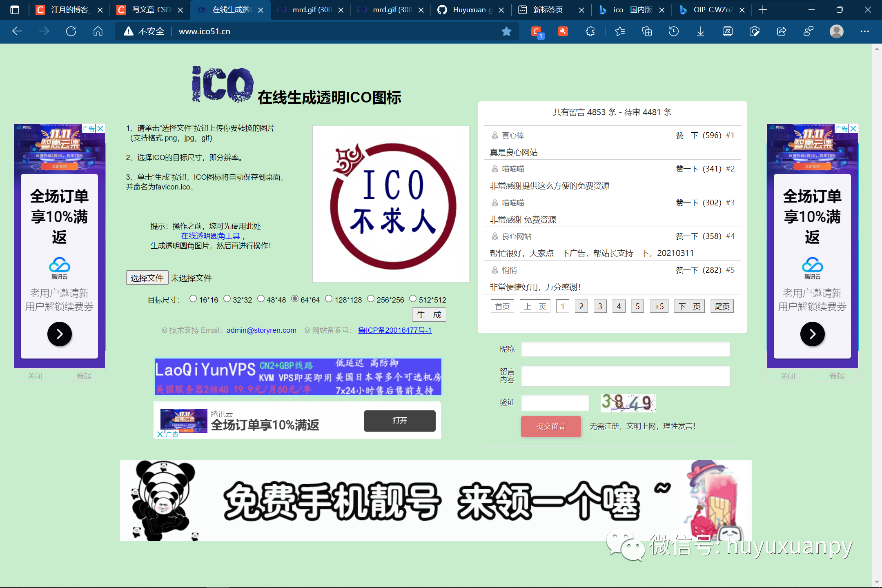Screen dimensions: 882x588
Task: Open the tab actions menu at top-left
Action: click(14, 9)
